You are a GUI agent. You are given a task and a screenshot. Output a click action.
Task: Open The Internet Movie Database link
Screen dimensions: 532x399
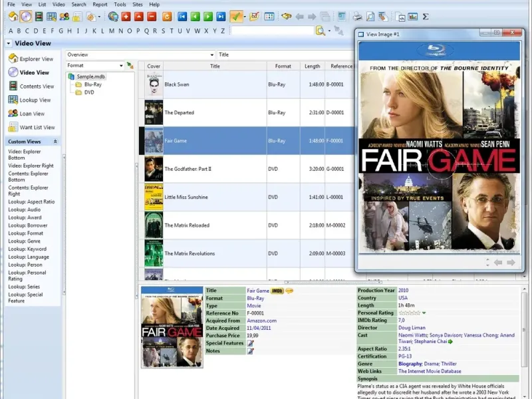[430, 371]
